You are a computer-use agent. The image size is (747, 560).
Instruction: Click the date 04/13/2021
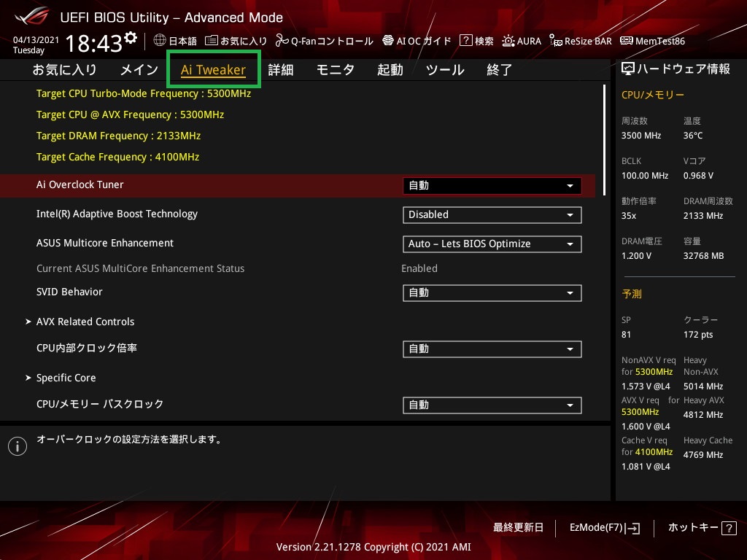pyautogui.click(x=36, y=40)
